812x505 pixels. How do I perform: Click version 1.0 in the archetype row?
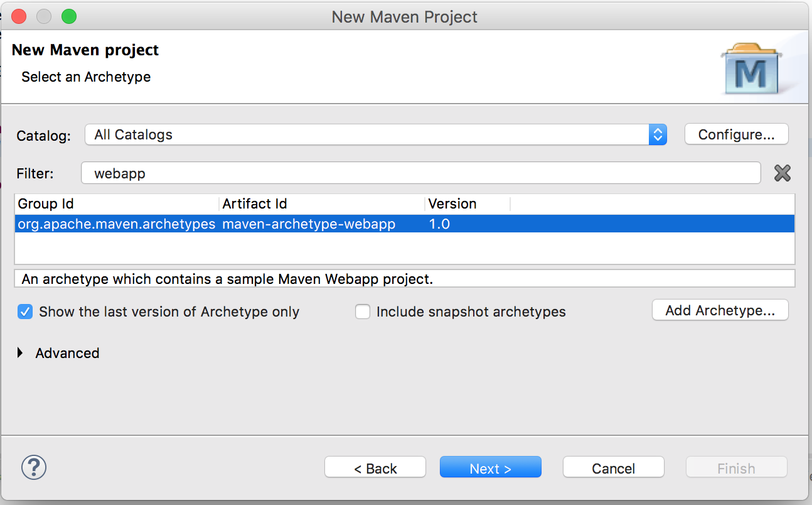tap(439, 224)
